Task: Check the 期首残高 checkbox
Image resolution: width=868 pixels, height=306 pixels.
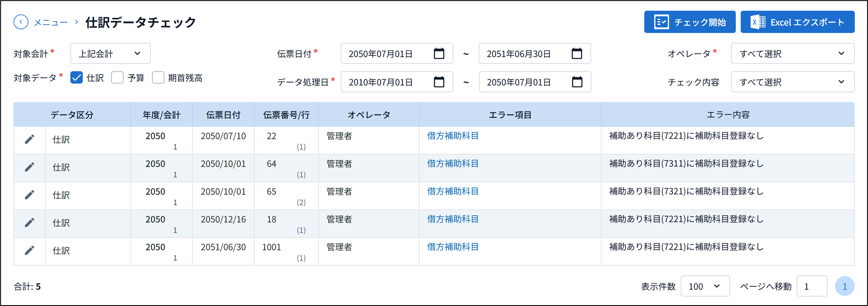Action: tap(158, 78)
